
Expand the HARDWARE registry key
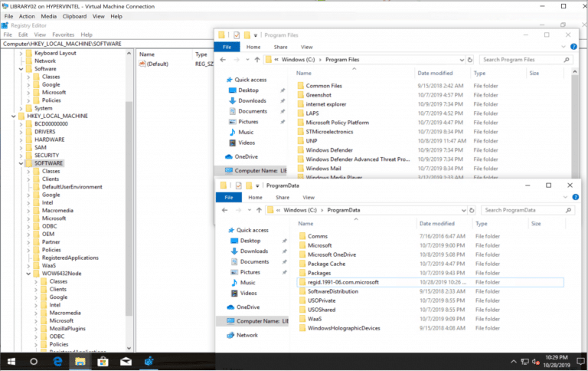21,140
